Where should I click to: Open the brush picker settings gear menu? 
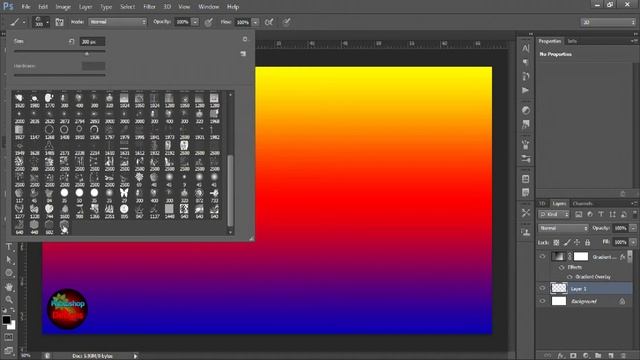click(x=245, y=39)
